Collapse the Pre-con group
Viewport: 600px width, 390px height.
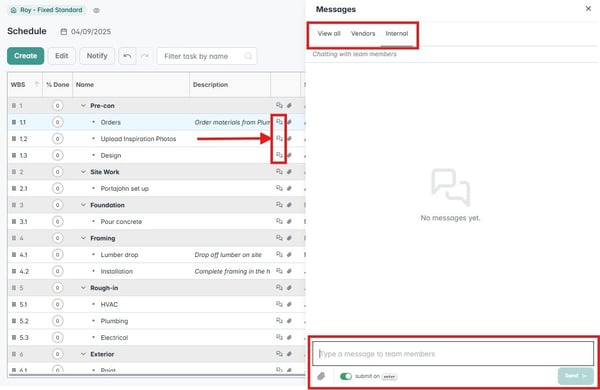(83, 106)
